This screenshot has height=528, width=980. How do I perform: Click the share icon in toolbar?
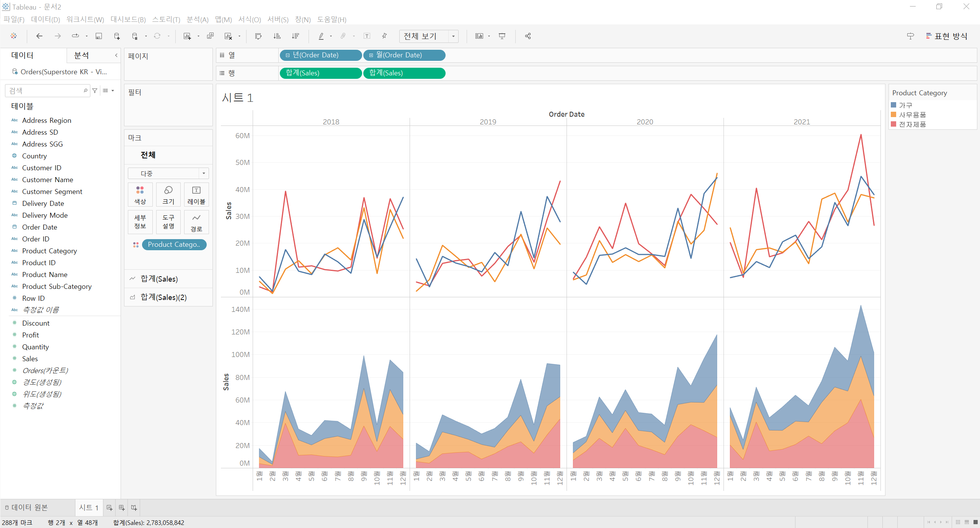click(528, 36)
